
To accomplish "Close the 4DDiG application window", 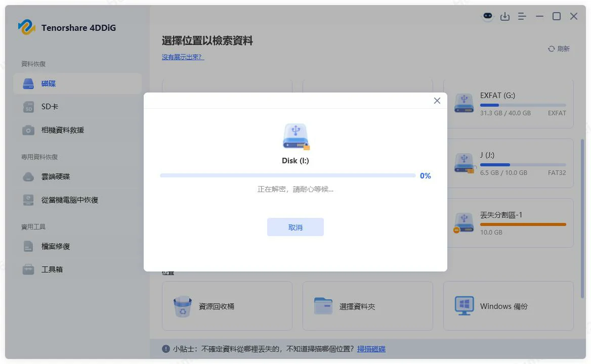I will [574, 16].
